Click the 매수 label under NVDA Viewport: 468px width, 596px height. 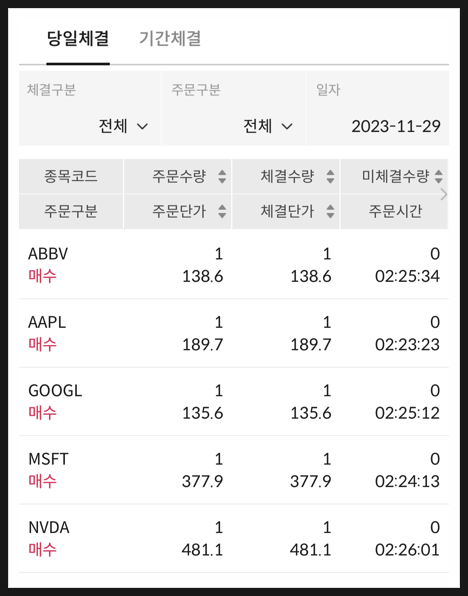tap(42, 550)
